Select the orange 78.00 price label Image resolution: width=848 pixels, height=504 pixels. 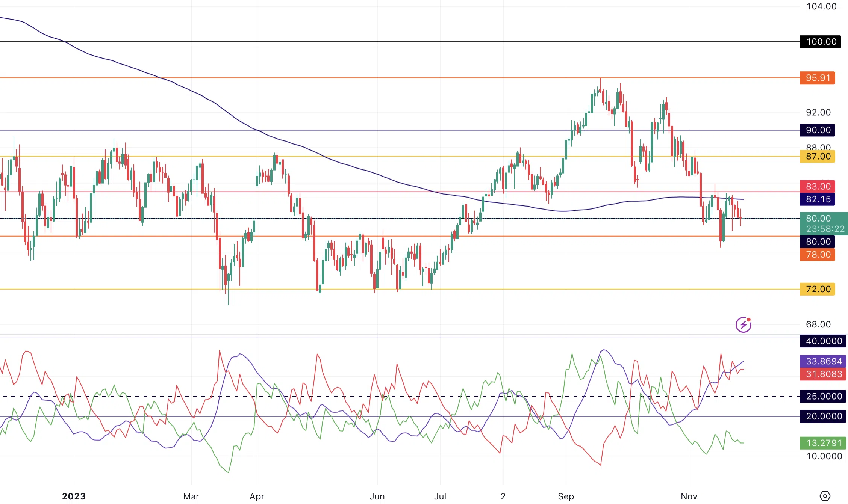click(x=818, y=255)
